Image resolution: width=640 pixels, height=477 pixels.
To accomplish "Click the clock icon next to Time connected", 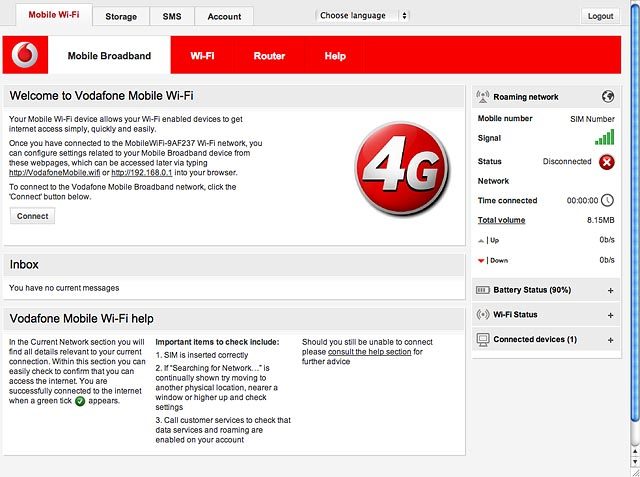I will [607, 200].
